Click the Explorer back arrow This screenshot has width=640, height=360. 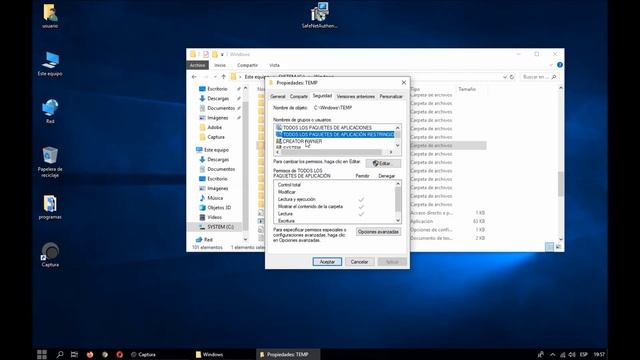point(194,77)
